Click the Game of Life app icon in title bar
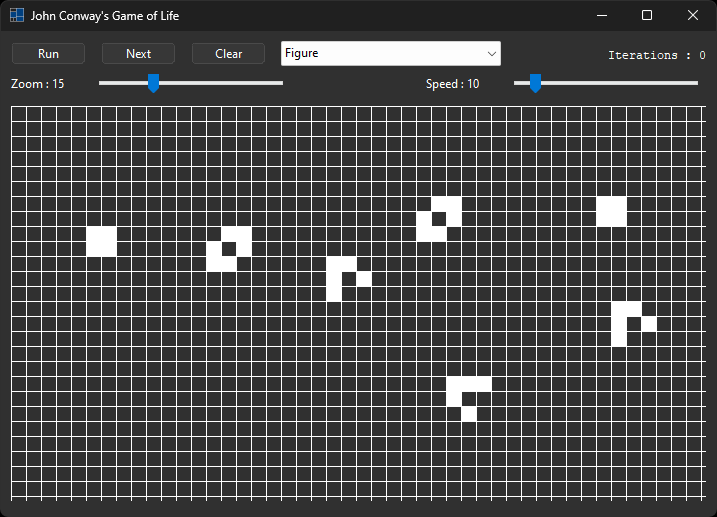717x517 pixels. [17, 15]
